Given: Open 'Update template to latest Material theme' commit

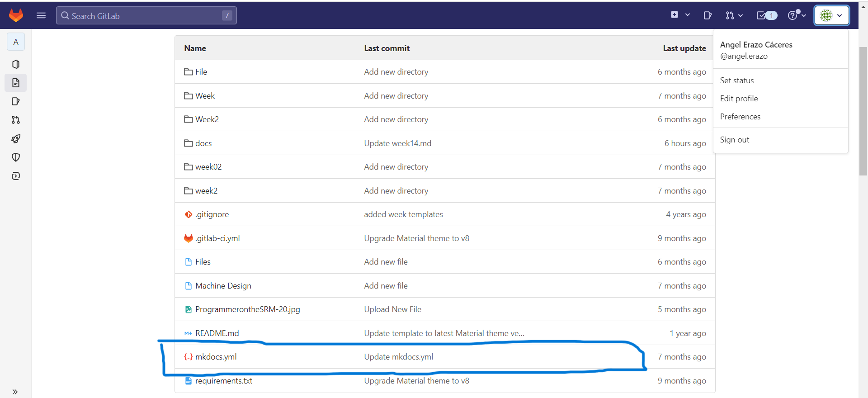Looking at the screenshot, I should [444, 333].
